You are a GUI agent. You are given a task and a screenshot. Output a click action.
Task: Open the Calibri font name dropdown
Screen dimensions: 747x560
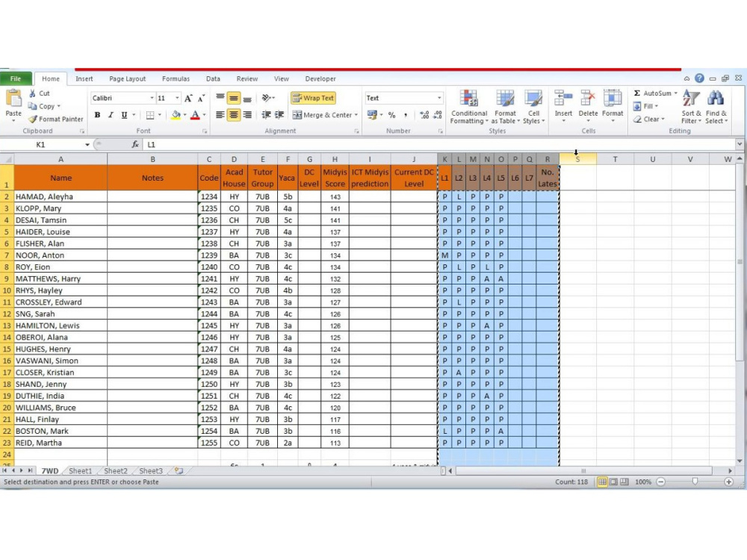coord(152,98)
